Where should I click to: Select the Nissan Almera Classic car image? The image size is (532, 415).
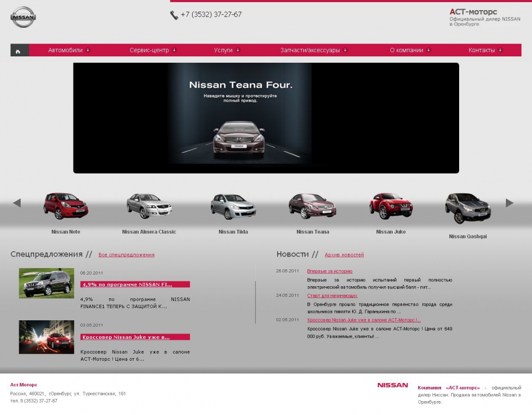149,205
